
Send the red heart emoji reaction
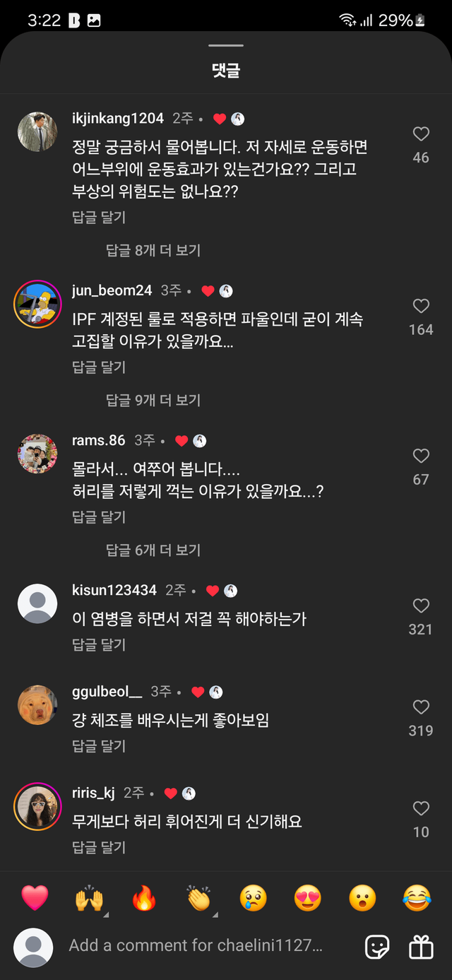pos(35,898)
